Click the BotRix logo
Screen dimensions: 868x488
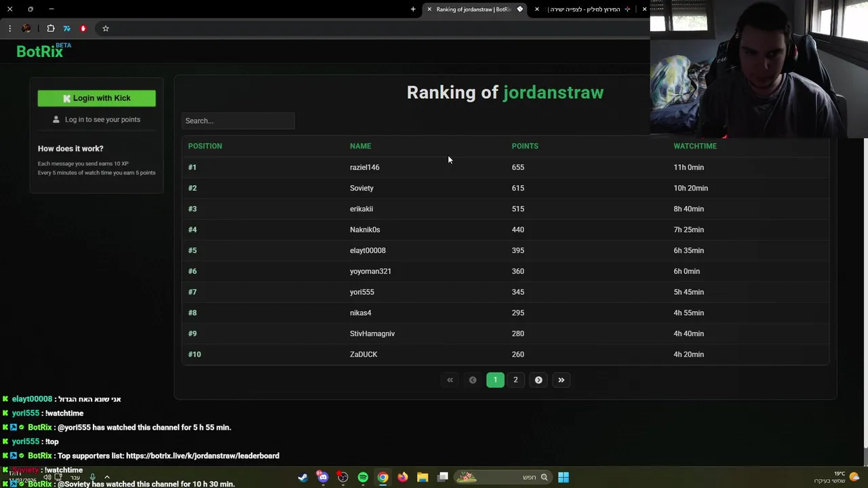43,51
